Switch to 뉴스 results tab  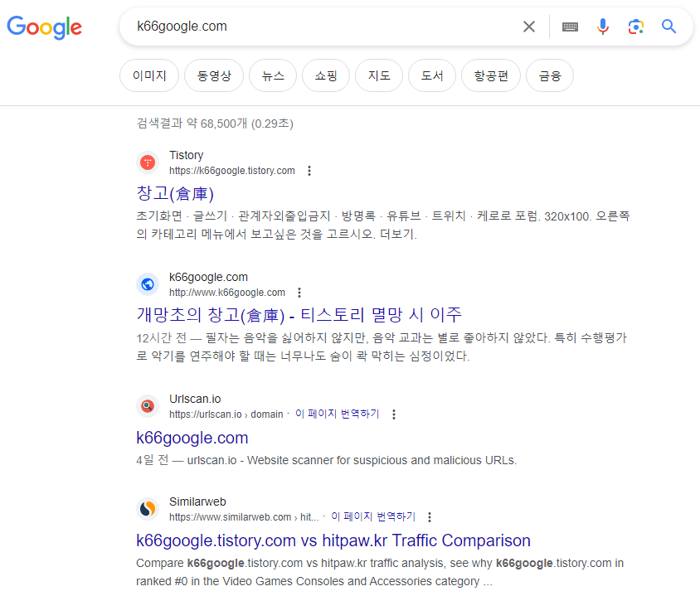[273, 75]
